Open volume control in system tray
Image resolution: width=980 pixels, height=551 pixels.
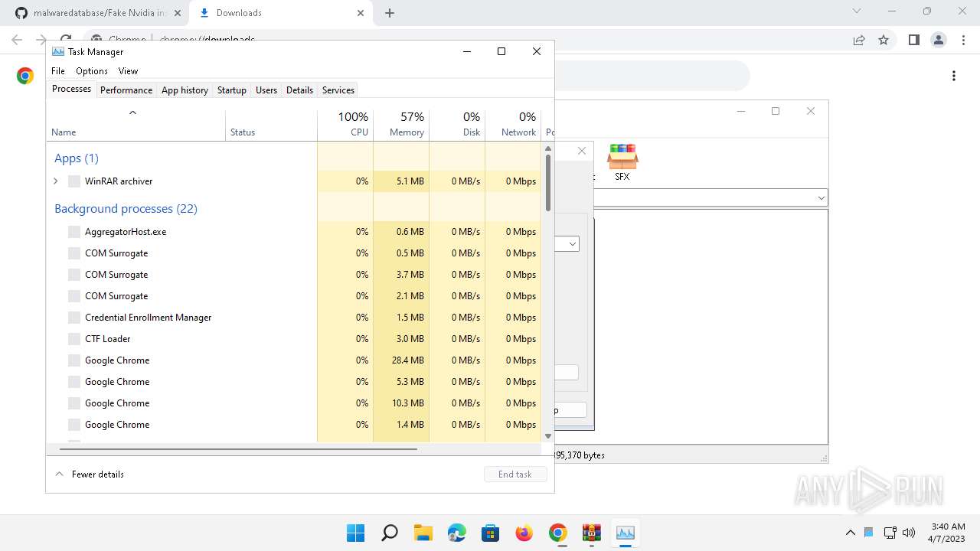point(909,533)
